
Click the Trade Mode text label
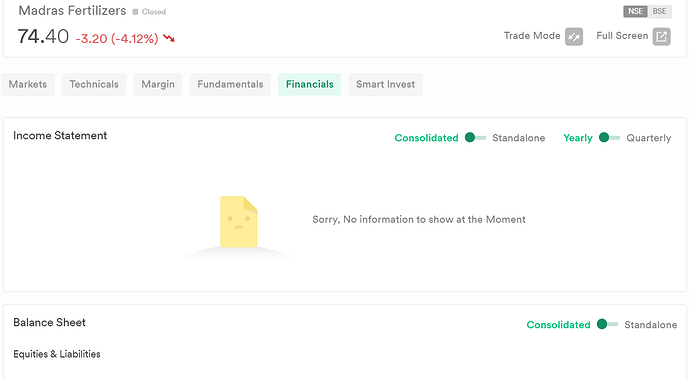[532, 36]
